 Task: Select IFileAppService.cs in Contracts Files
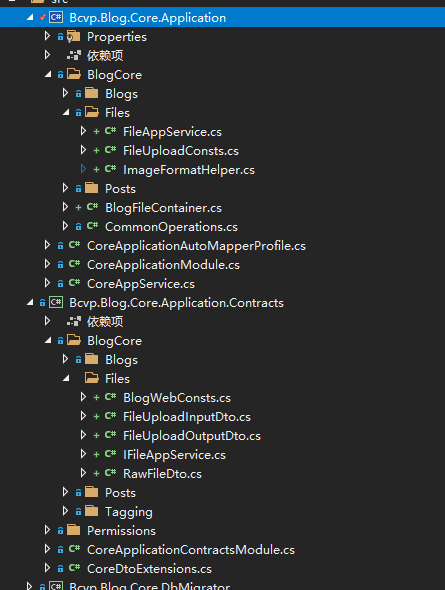click(x=174, y=455)
